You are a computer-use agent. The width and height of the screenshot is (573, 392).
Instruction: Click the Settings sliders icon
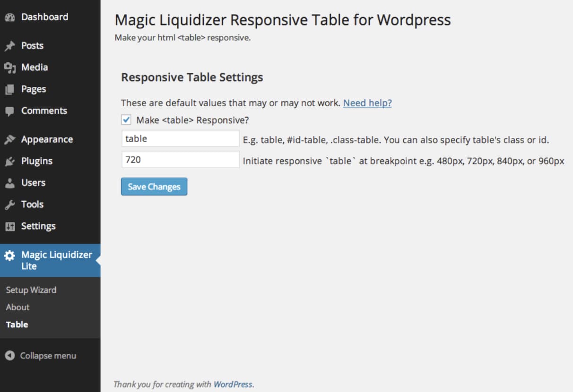point(10,226)
